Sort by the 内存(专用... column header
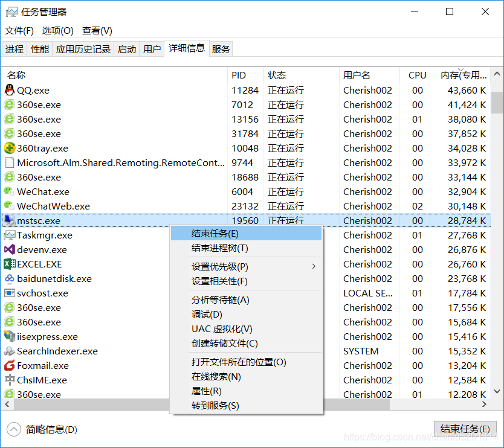The image size is (504, 448). (x=460, y=75)
